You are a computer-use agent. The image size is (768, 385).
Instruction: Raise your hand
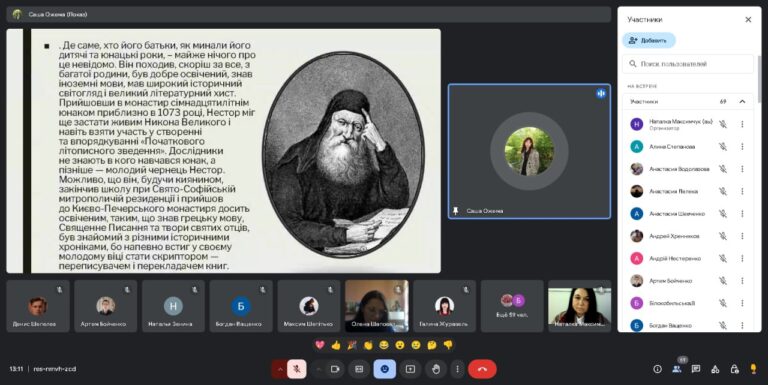[x=436, y=369]
